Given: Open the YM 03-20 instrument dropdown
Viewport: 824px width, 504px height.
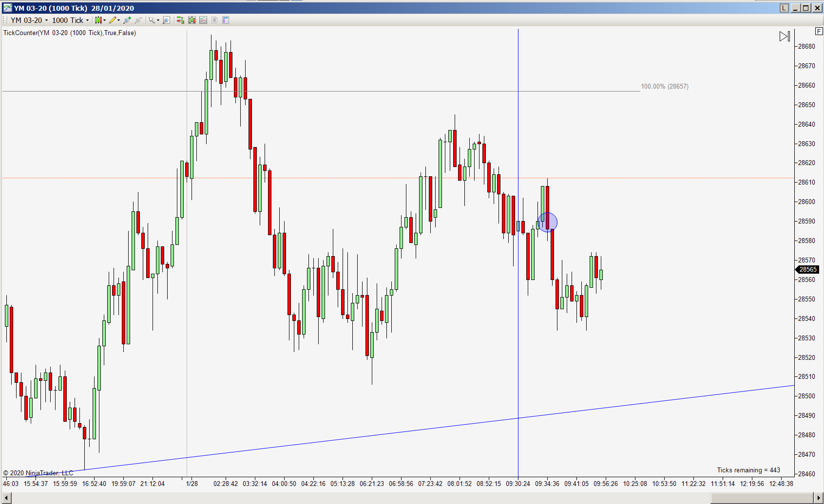Looking at the screenshot, I should 29,20.
